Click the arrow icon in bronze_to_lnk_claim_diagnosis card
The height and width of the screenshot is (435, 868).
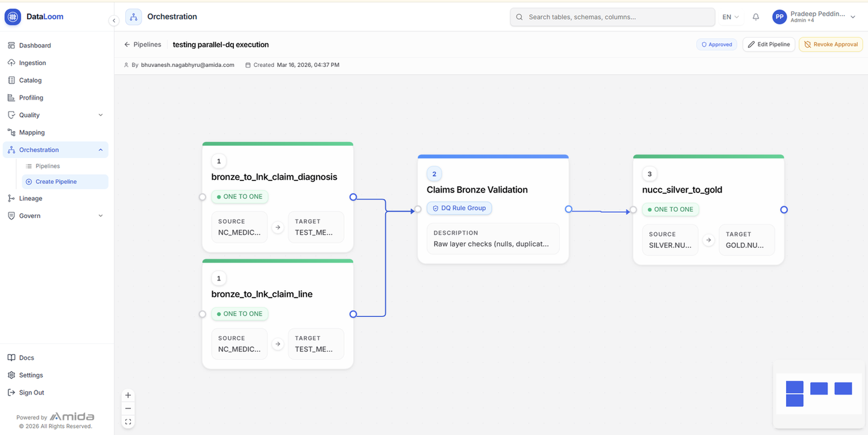[x=278, y=227]
